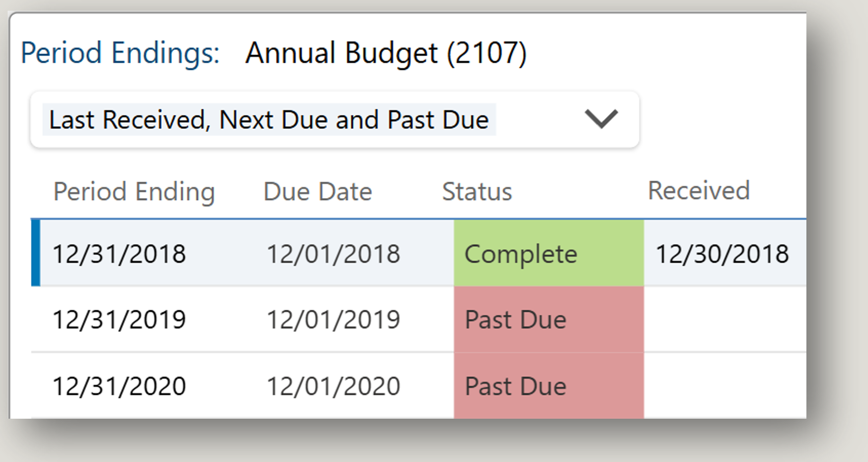Image resolution: width=868 pixels, height=462 pixels.
Task: Sort by the Period Ending column header
Action: point(134,192)
